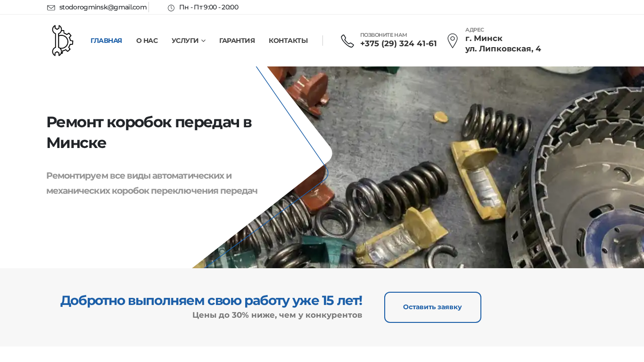Click the г. Минск ул. Липковская address
644x362 pixels.
tap(503, 43)
